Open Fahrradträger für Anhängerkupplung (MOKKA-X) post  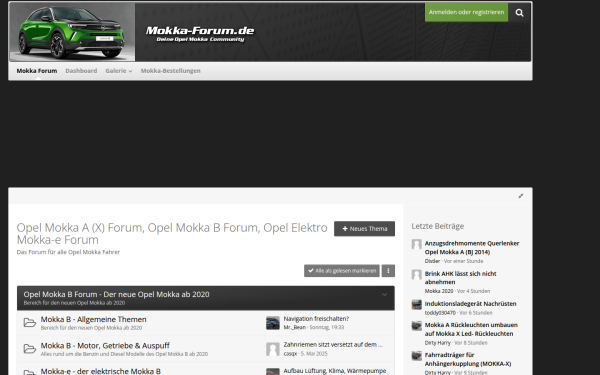pyautogui.click(x=468, y=359)
